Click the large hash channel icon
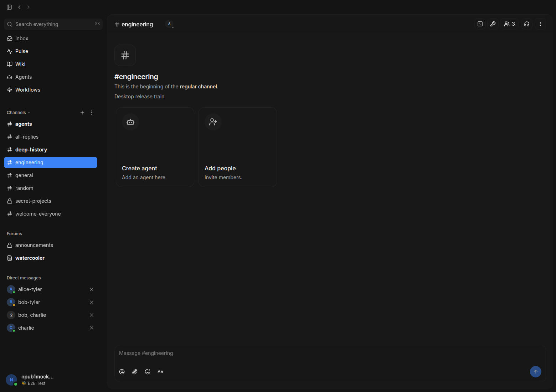 point(125,55)
